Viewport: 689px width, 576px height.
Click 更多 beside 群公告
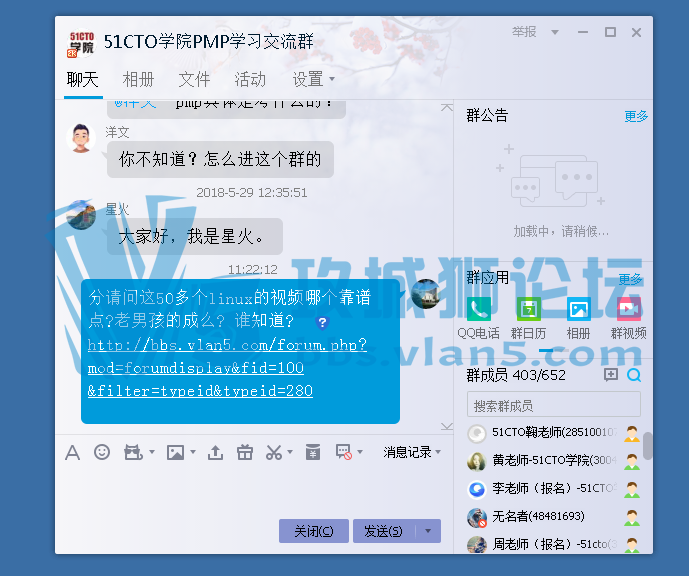click(636, 116)
